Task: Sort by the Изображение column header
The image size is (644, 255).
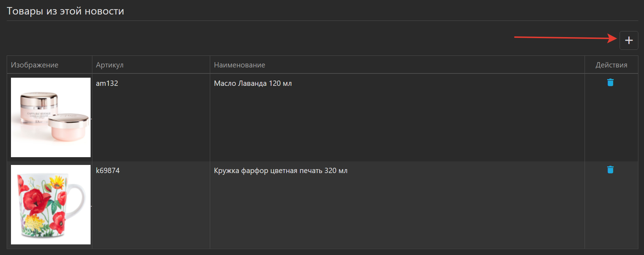Action: pyautogui.click(x=35, y=65)
